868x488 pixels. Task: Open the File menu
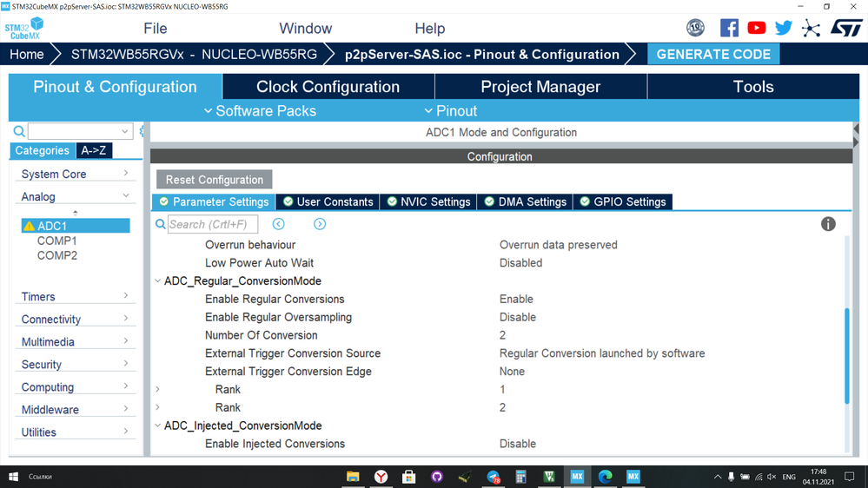pos(155,28)
